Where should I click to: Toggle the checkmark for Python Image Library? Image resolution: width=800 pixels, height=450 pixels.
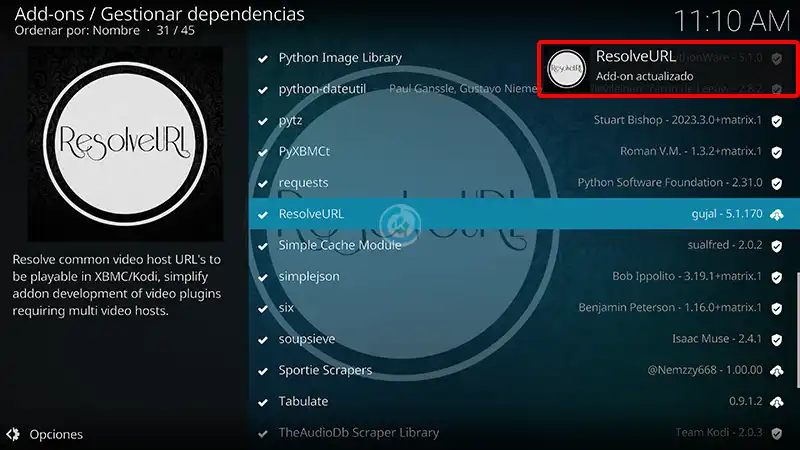[263, 59]
